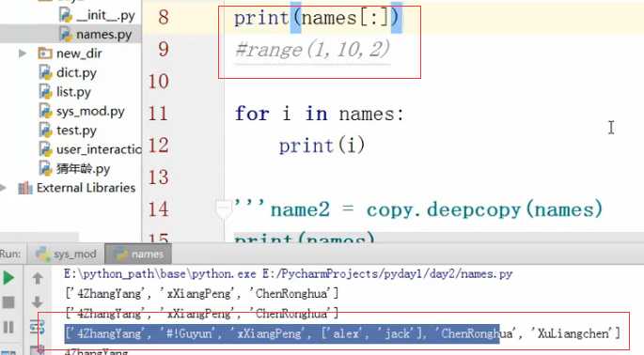Select the new_dir folder
The image size is (644, 355).
[x=79, y=54]
